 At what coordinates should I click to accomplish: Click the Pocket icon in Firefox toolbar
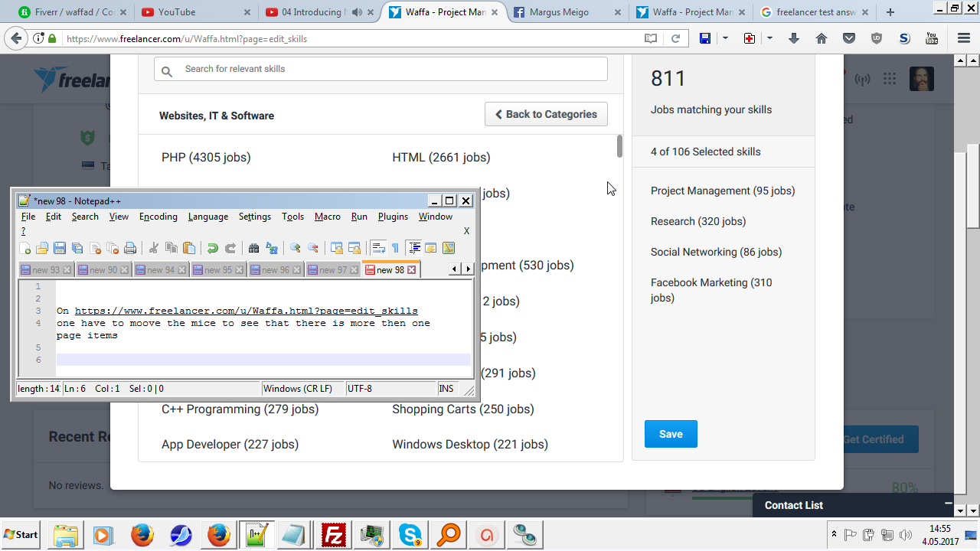coord(849,38)
